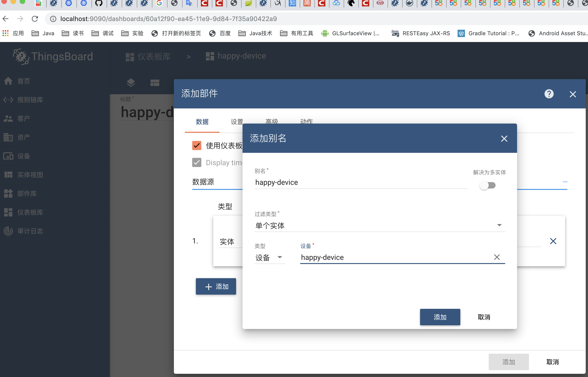Enable the 解决为多实体 toggle
Viewport: 588px width, 377px height.
(487, 185)
